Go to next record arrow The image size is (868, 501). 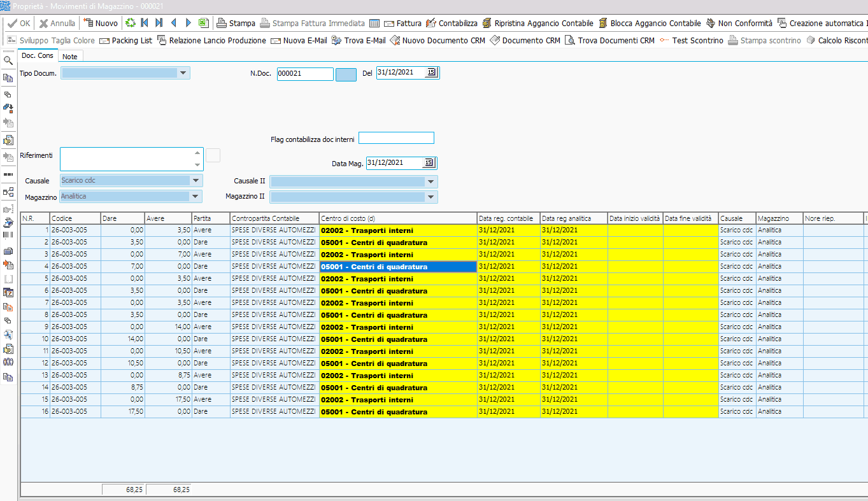[x=188, y=23]
